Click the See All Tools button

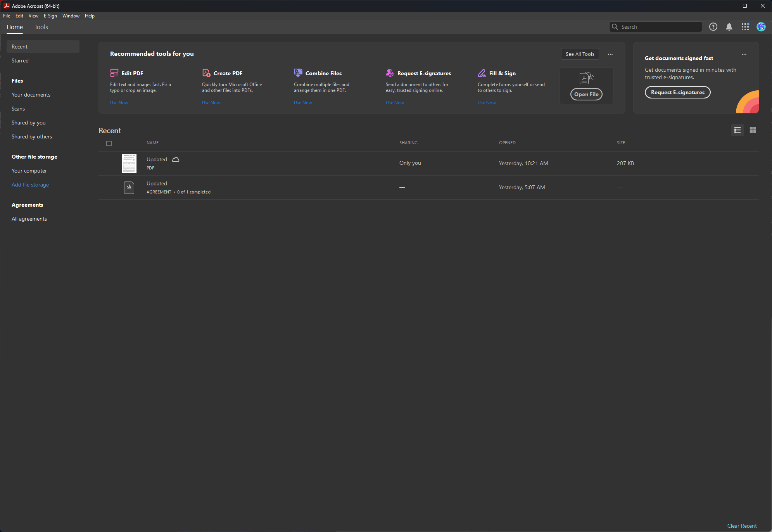click(580, 54)
